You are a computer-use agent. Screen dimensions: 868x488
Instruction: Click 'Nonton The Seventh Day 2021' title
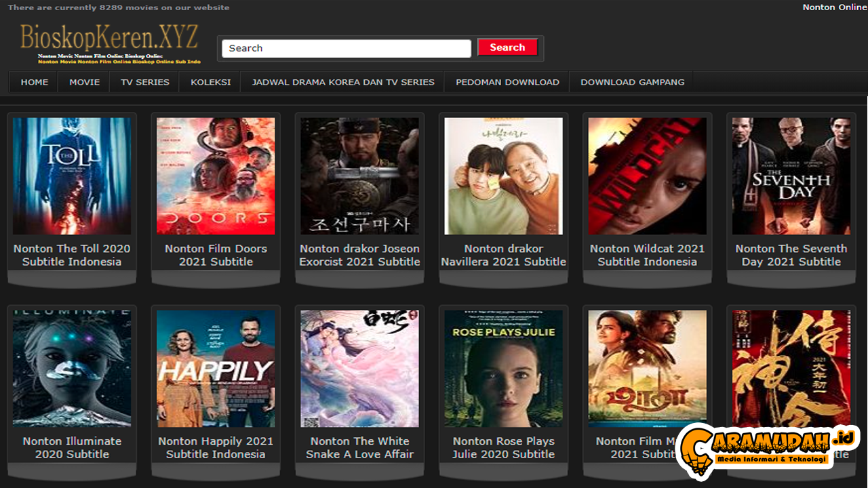coord(791,255)
